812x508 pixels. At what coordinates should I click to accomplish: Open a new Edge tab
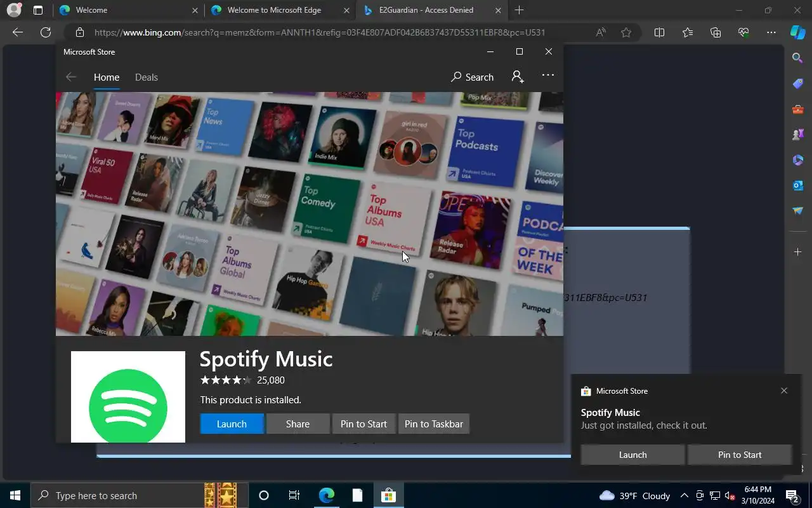tap(519, 10)
